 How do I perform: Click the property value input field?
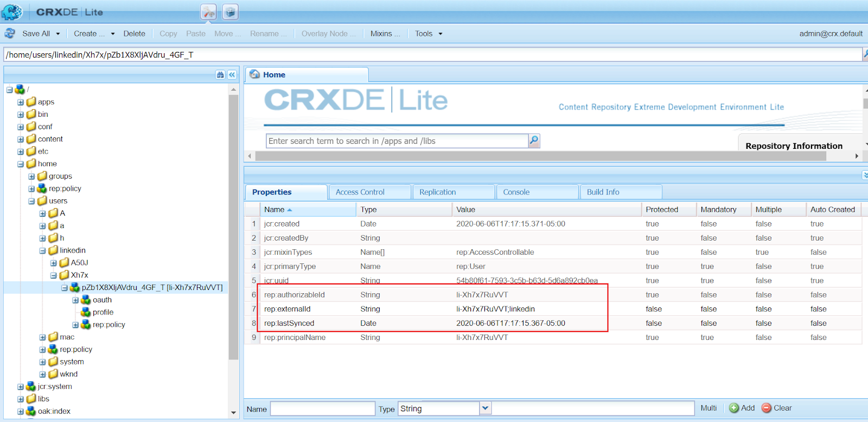[593, 408]
